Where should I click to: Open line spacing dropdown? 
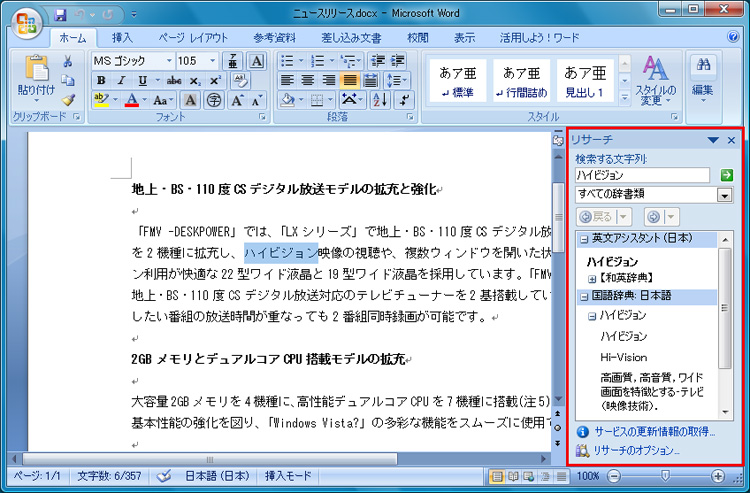pyautogui.click(x=397, y=80)
